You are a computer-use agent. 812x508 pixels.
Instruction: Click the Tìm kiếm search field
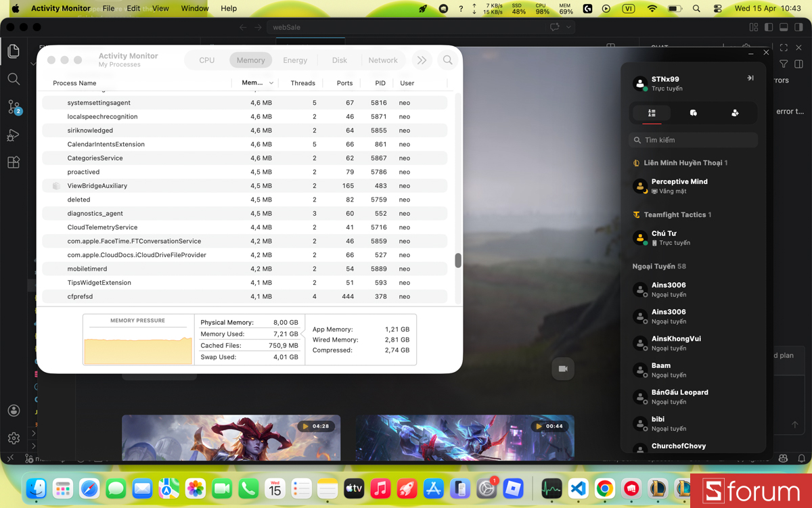pos(693,139)
